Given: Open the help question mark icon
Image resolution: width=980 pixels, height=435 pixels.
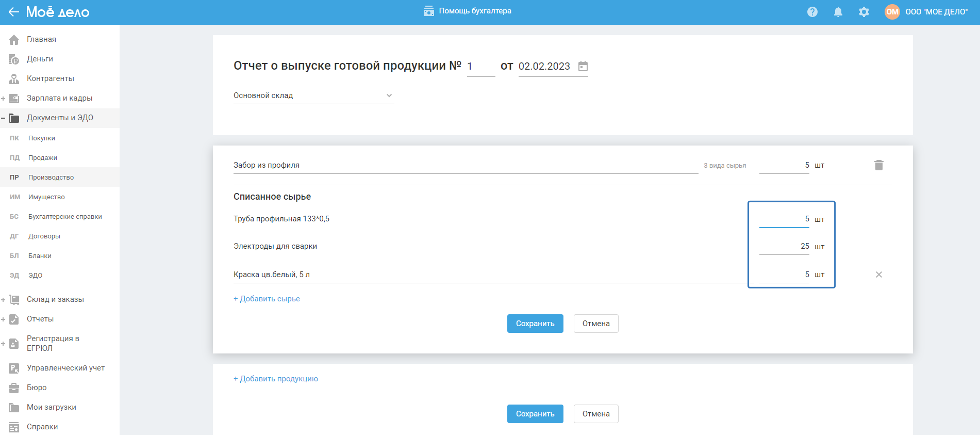Looking at the screenshot, I should 812,12.
